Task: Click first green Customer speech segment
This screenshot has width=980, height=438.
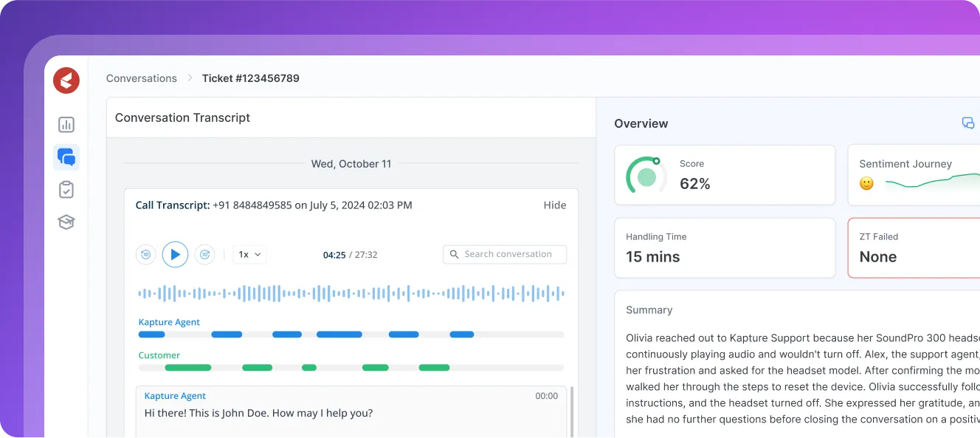Action: (x=188, y=368)
